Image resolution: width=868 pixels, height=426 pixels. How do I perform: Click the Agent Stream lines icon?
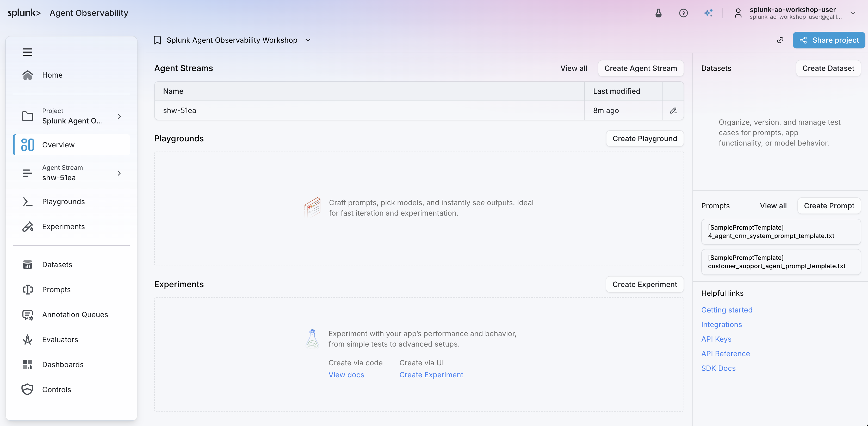(x=28, y=173)
